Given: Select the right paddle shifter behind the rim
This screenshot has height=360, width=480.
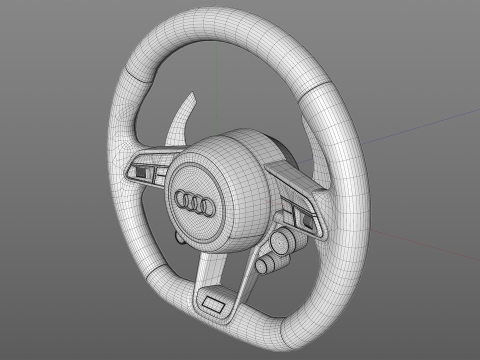Looking at the screenshot, I should (x=317, y=153).
